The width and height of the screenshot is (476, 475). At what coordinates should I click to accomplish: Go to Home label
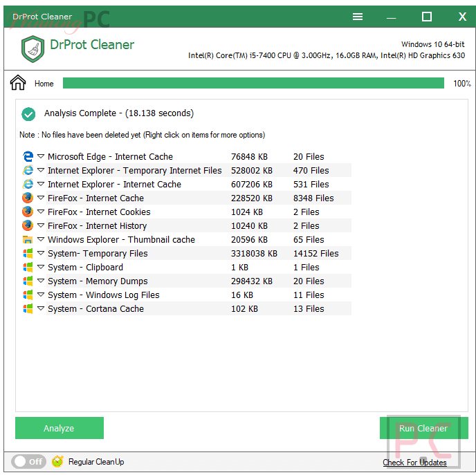click(x=44, y=84)
